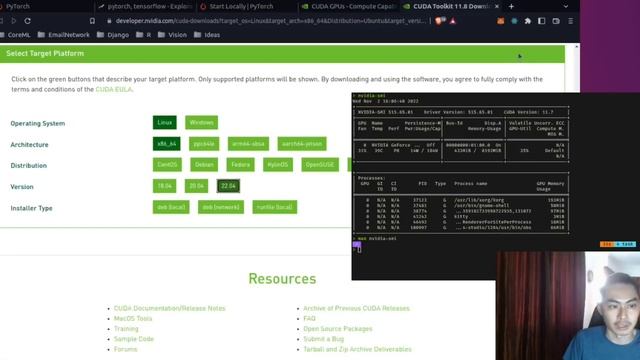This screenshot has width=640, height=360.
Task: Open the MacOS Tools link
Action: [133, 318]
